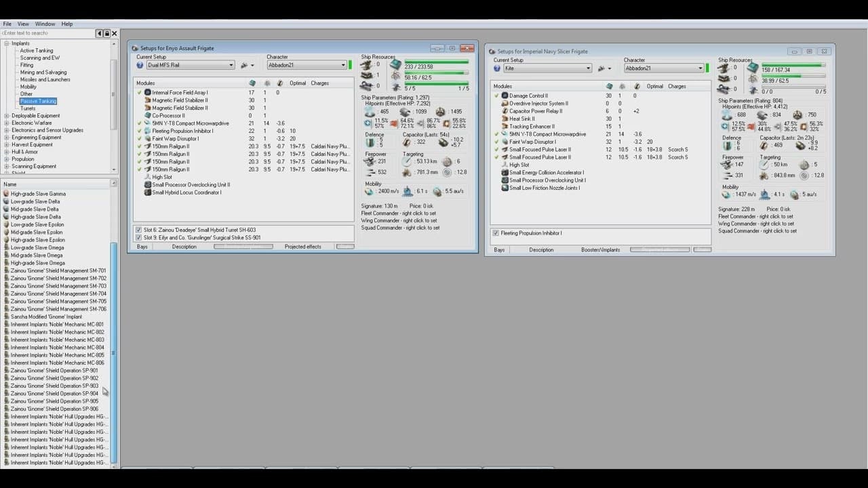Click the align time icon next to 4.1 s
This screenshot has height=488, width=868.
[x=765, y=195]
